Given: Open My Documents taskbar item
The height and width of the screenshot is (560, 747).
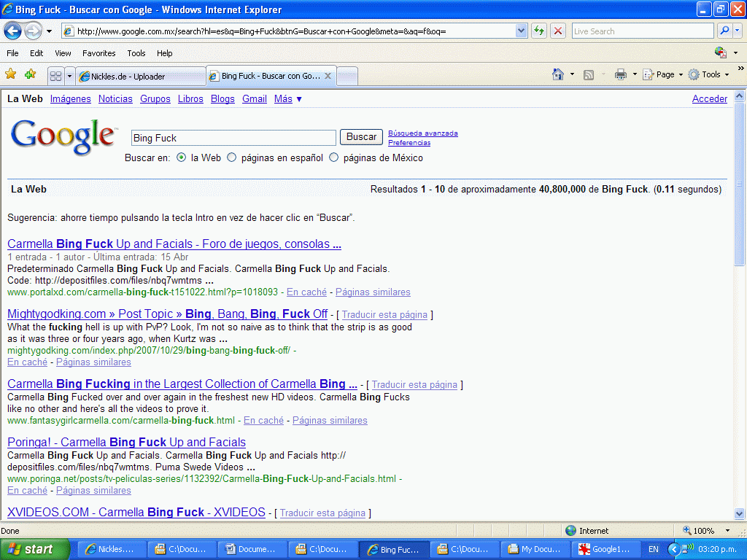Looking at the screenshot, I should click(536, 549).
